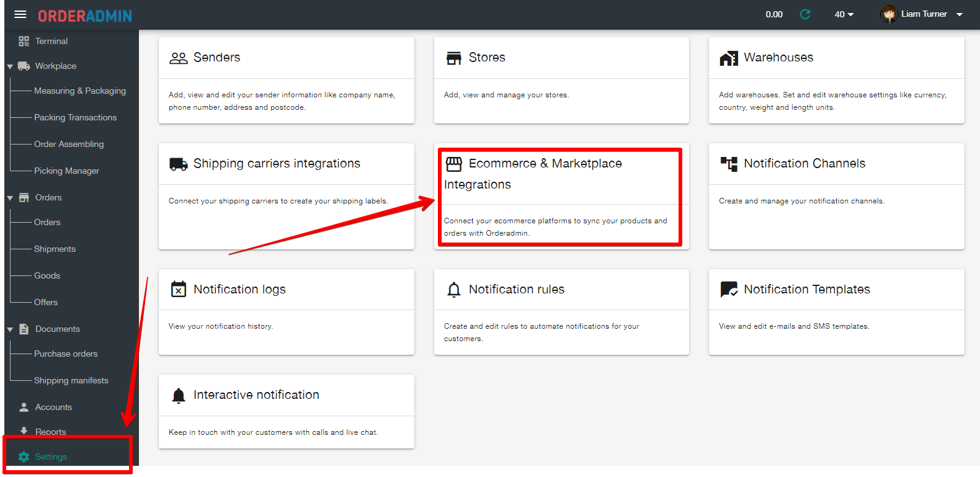This screenshot has width=980, height=477.
Task: Click the Notification logs calendar icon
Action: click(179, 289)
